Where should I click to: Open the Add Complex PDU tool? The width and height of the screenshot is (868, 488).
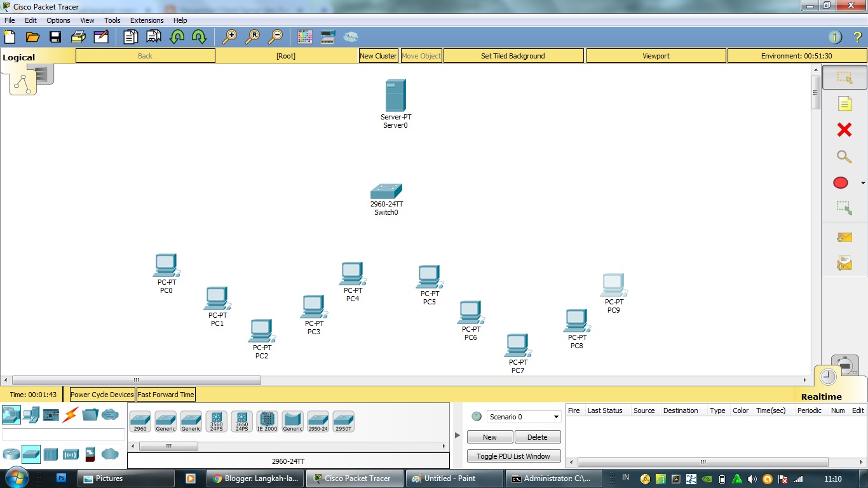[x=844, y=262]
